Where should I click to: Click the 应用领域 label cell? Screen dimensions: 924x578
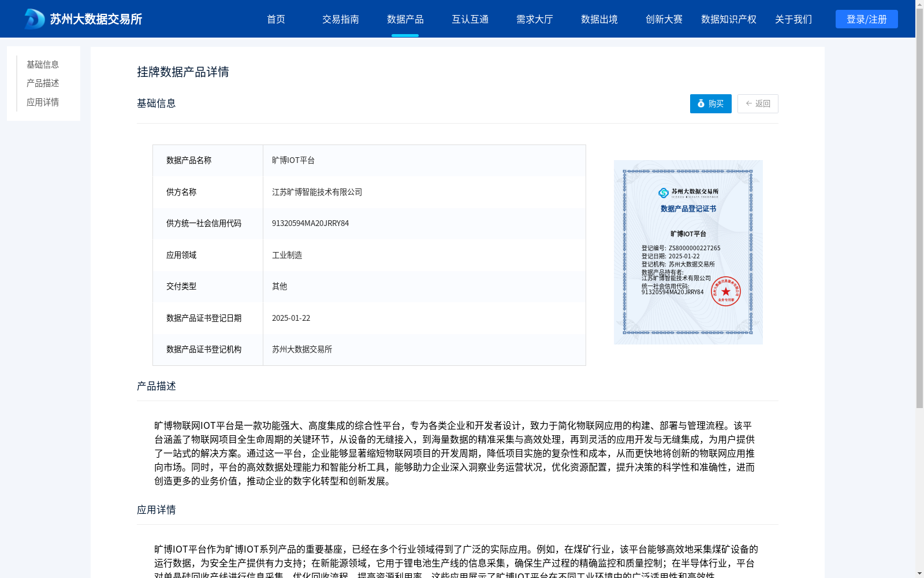(208, 255)
